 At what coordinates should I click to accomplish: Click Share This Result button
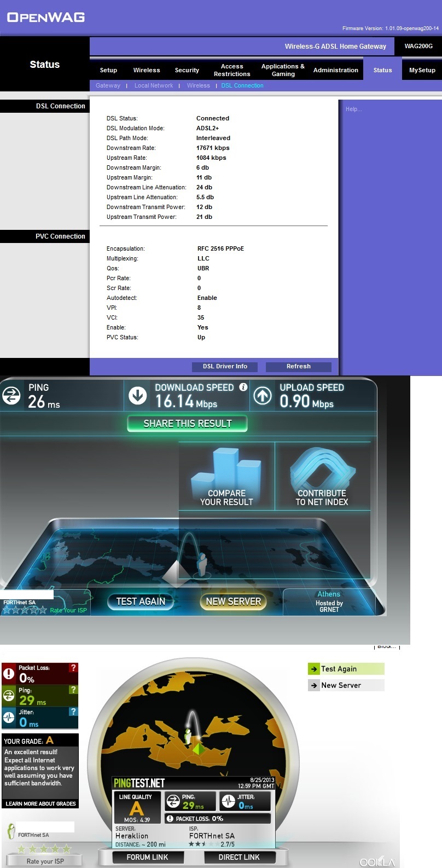[187, 424]
